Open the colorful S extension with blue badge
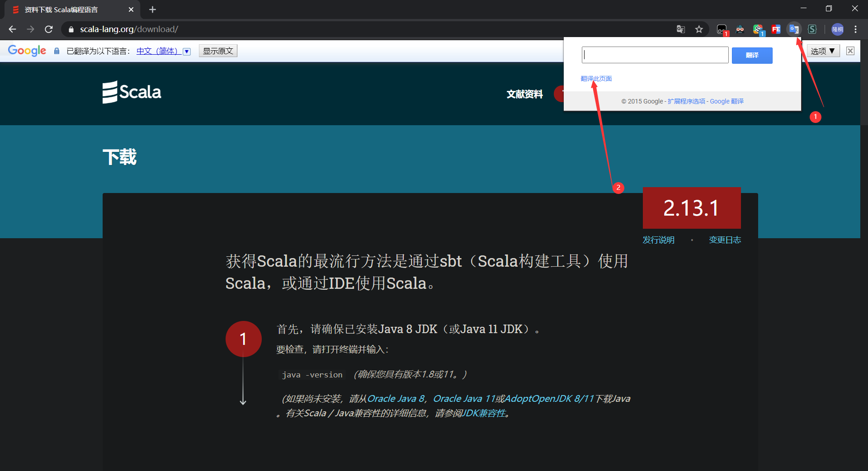868x471 pixels. 758,30
